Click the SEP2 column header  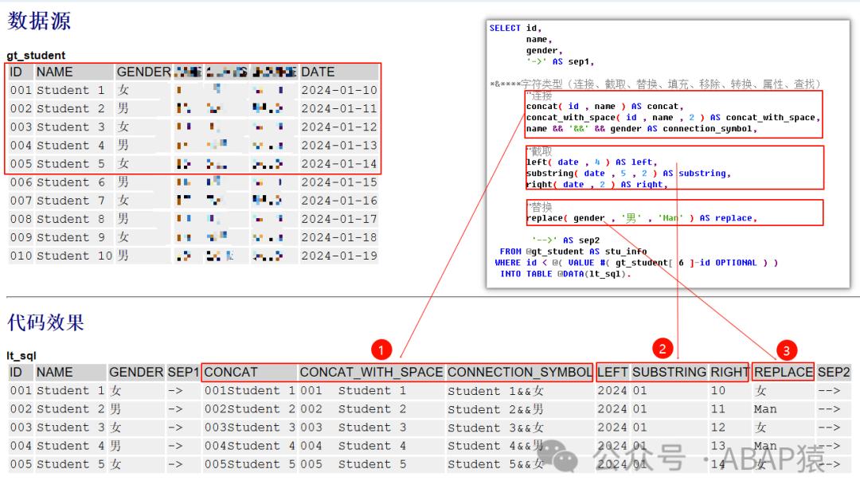834,373
